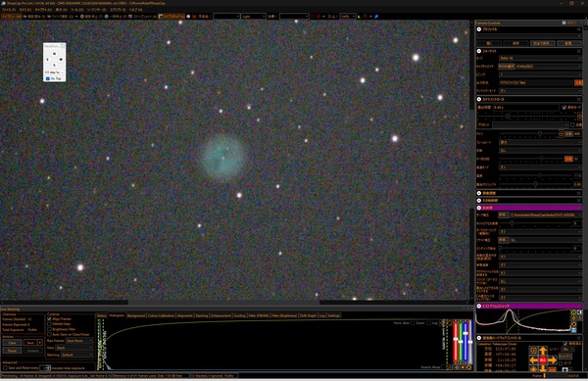Open the Raw Frames Save None dropdown
Image resolution: width=588 pixels, height=381 pixels.
(x=78, y=341)
